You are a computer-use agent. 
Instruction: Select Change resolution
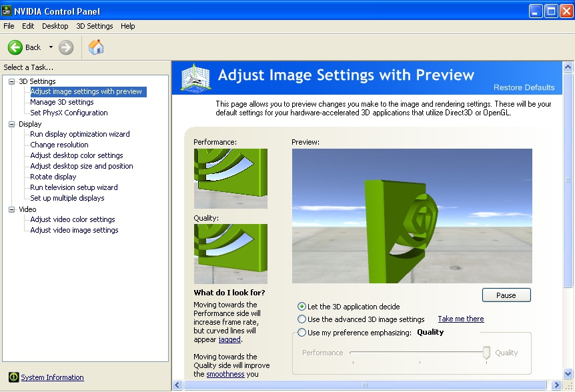pos(59,145)
